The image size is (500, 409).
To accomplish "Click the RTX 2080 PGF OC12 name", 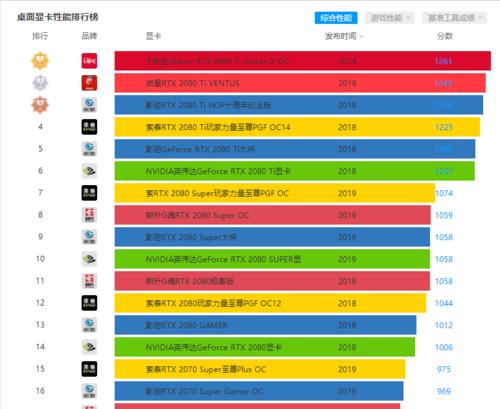I will (x=213, y=303).
